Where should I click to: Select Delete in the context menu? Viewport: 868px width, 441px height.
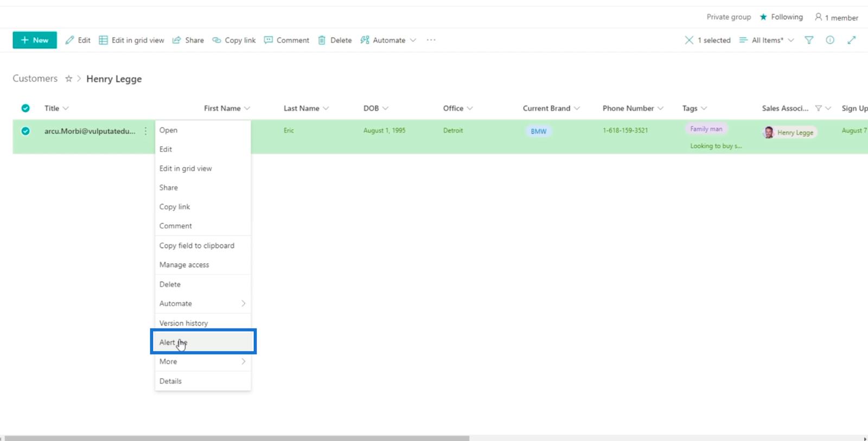point(203,285)
